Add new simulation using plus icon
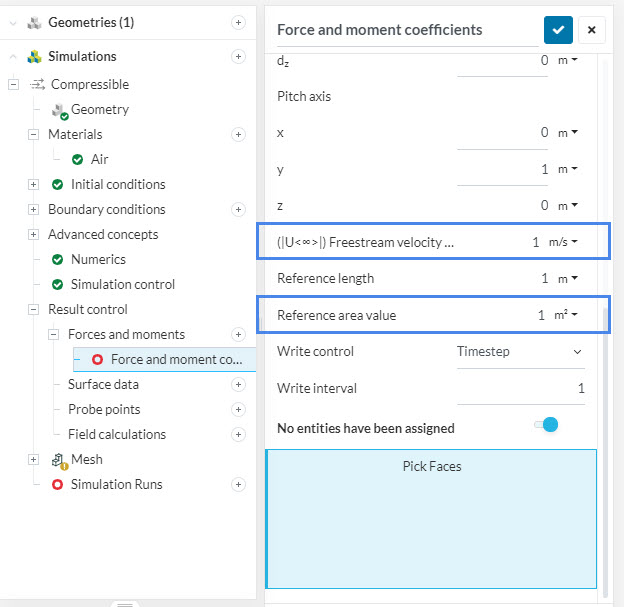 [x=238, y=56]
